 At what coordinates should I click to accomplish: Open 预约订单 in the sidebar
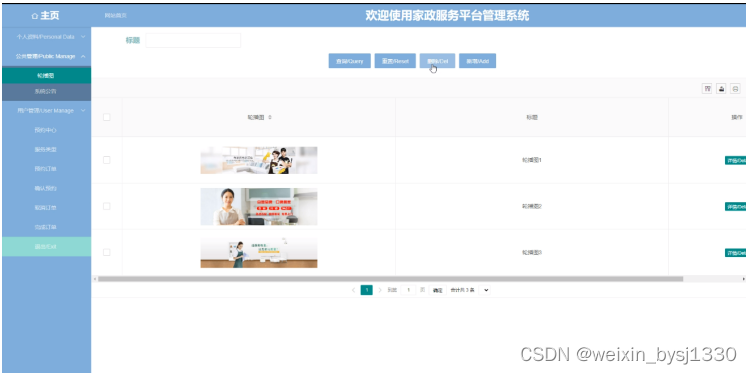pos(47,169)
